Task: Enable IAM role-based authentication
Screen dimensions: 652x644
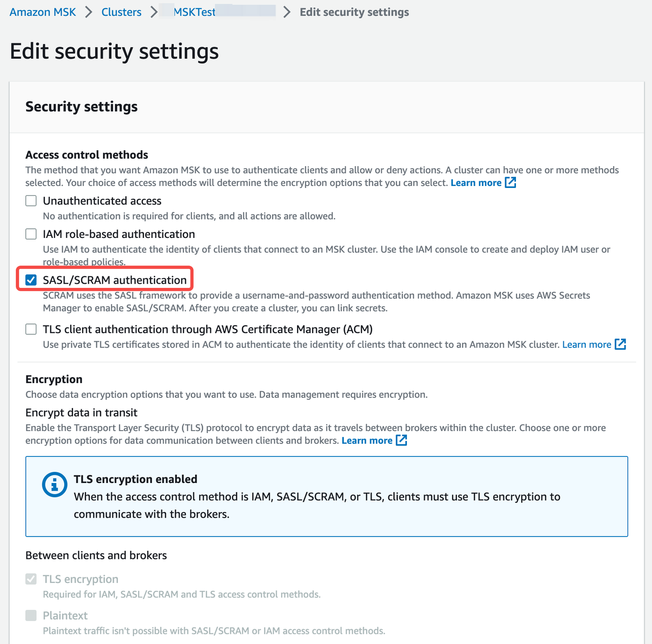Action: 31,234
